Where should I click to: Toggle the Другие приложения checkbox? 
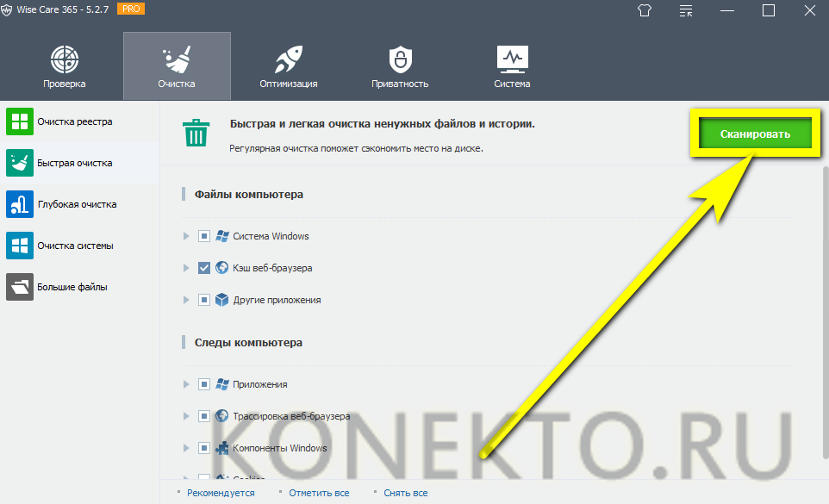[x=204, y=300]
